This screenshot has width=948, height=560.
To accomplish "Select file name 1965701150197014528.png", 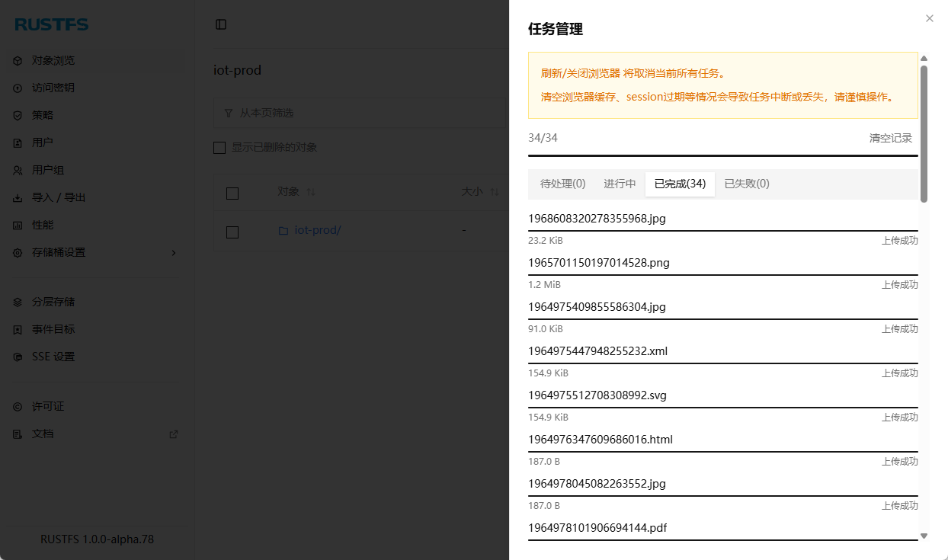I will pyautogui.click(x=599, y=263).
